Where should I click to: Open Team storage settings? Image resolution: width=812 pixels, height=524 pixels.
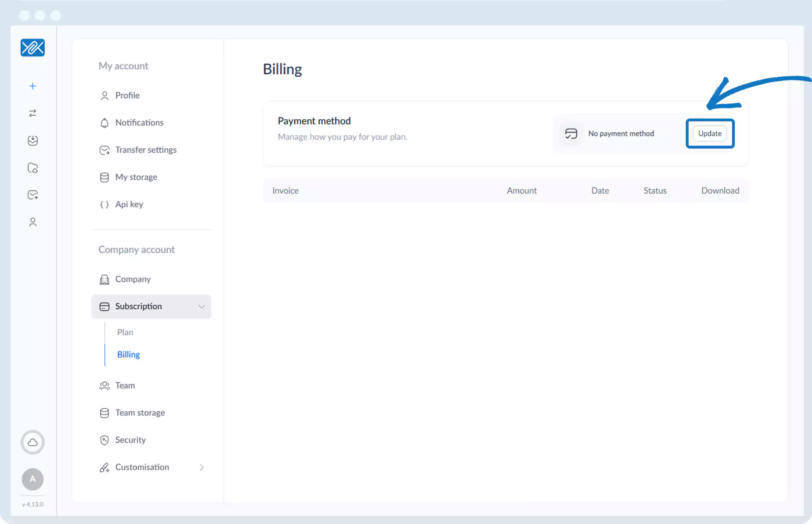click(x=140, y=413)
